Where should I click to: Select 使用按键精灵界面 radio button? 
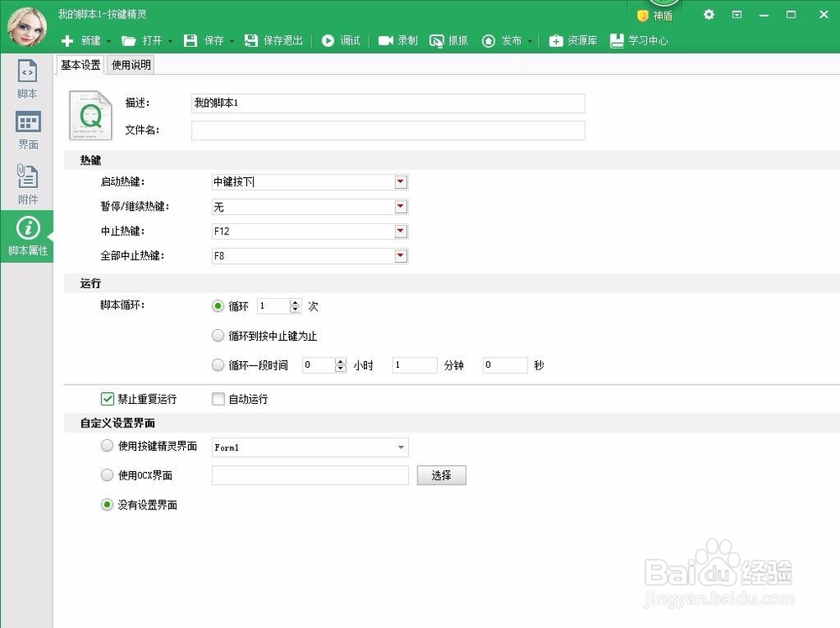(108, 446)
